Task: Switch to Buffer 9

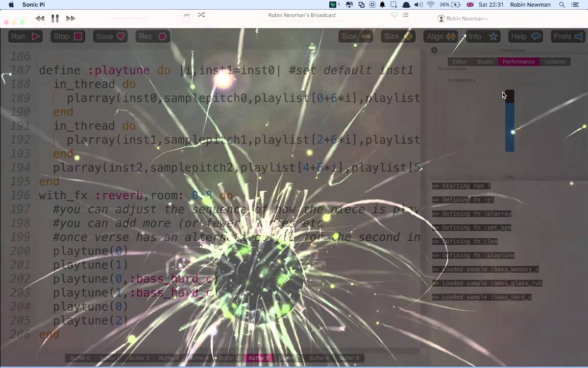Action: 349,358
